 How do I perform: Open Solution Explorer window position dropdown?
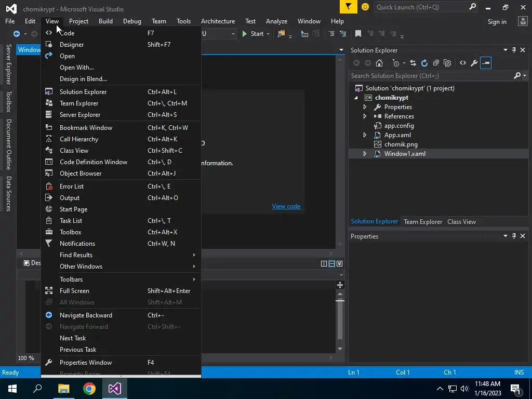tap(505, 50)
